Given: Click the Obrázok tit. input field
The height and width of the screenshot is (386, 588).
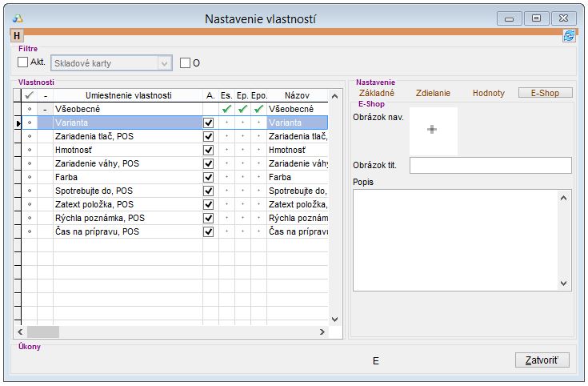Looking at the screenshot, I should pyautogui.click(x=490, y=165).
